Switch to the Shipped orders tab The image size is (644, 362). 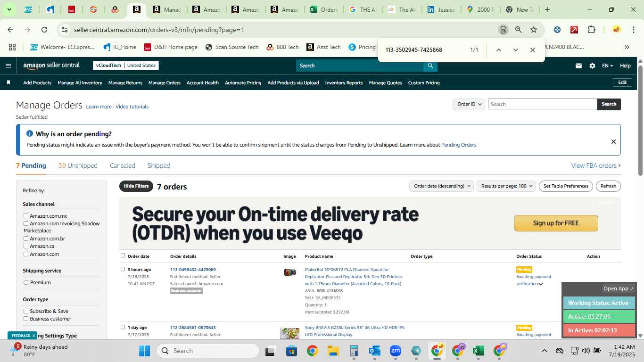click(159, 165)
